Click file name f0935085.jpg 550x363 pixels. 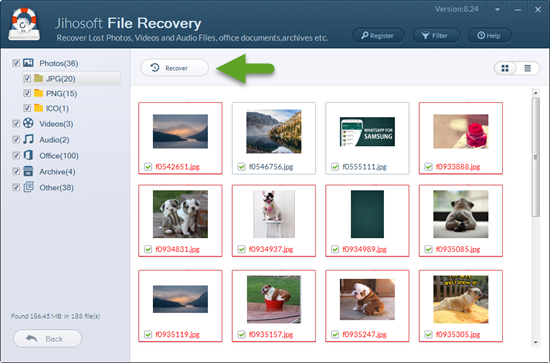click(x=458, y=249)
